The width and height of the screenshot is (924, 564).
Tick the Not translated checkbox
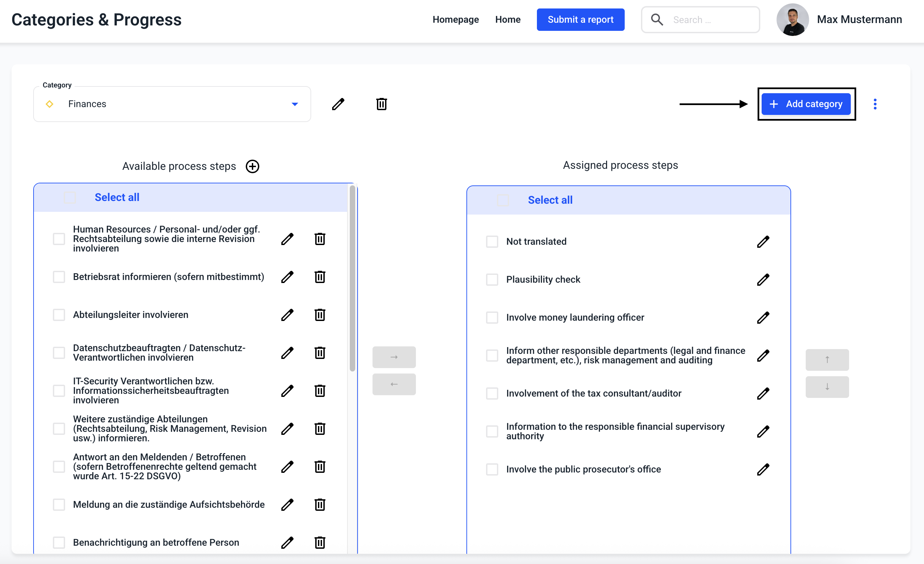492,242
